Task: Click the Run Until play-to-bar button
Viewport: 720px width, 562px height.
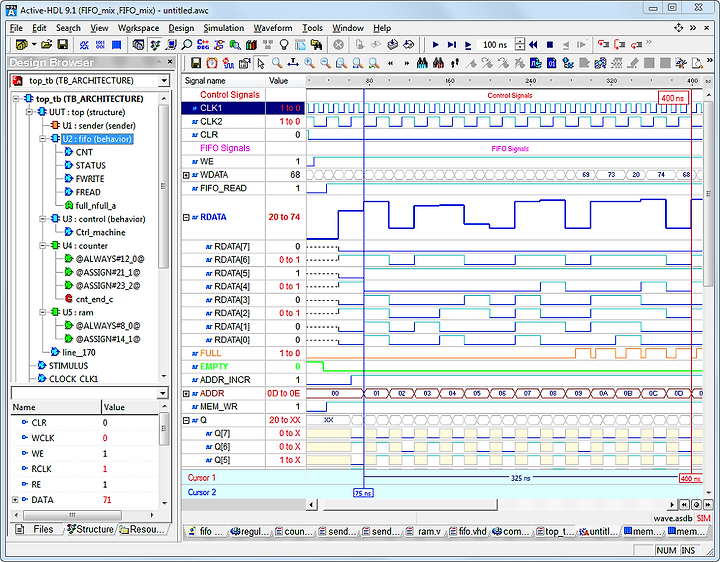Action: (x=452, y=45)
